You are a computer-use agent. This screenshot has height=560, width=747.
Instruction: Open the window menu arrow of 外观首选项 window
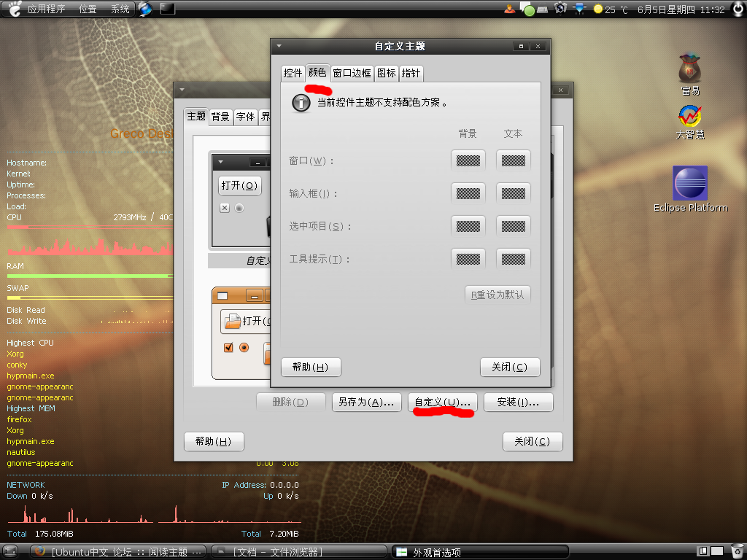pos(182,90)
